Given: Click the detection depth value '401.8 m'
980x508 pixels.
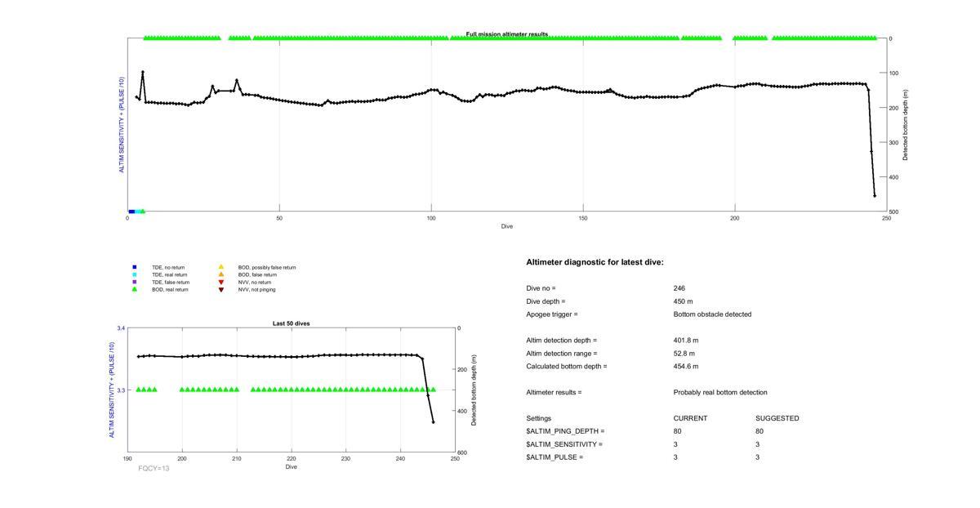Looking at the screenshot, I should point(686,341).
